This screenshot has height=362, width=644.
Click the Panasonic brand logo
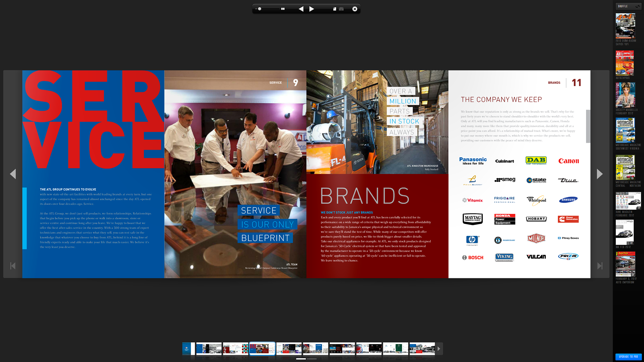473,161
